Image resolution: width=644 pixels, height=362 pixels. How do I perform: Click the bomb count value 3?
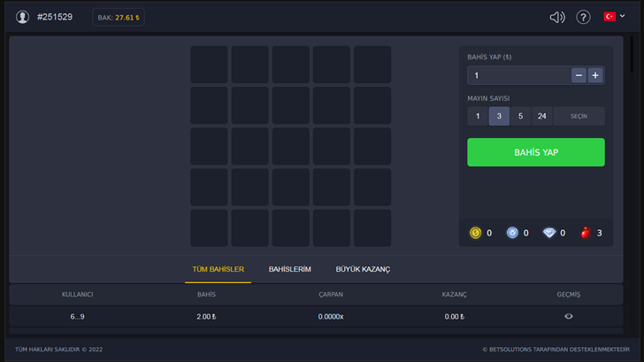tap(599, 233)
